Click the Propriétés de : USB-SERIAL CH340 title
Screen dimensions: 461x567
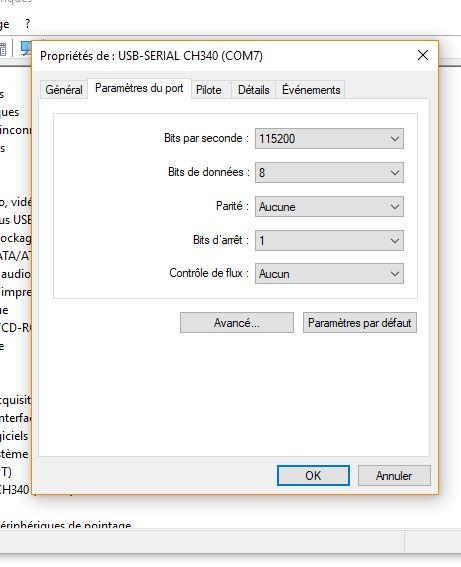[x=151, y=56]
